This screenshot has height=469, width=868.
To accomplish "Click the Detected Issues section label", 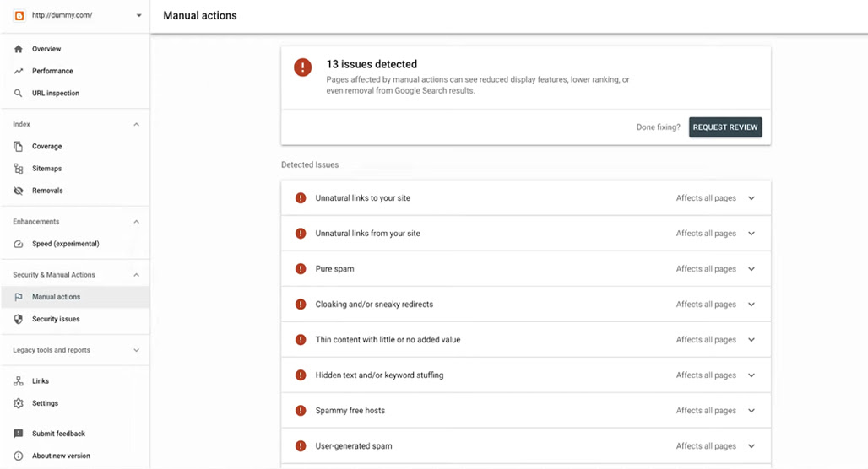I will 309,164.
